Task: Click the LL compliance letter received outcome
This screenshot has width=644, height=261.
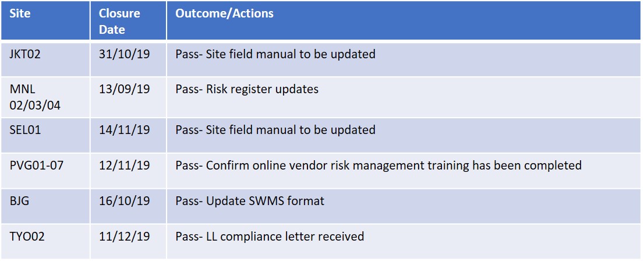Action: pyautogui.click(x=270, y=237)
